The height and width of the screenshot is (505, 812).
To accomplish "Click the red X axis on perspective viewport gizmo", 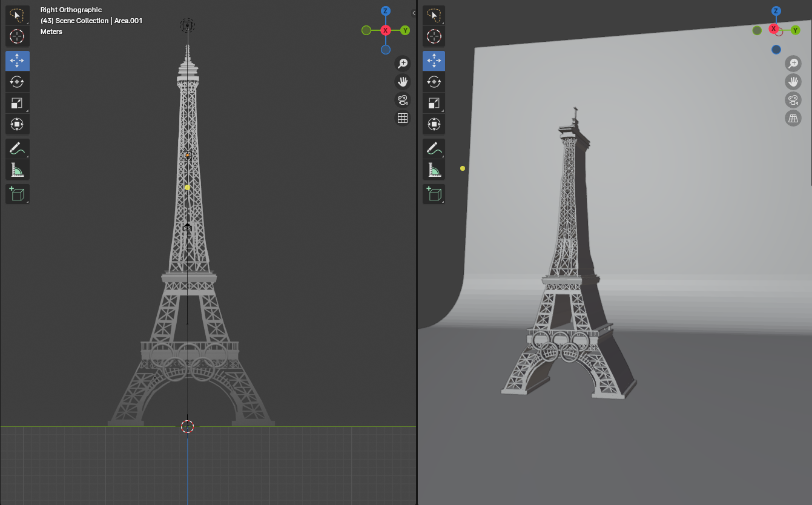I will [773, 28].
